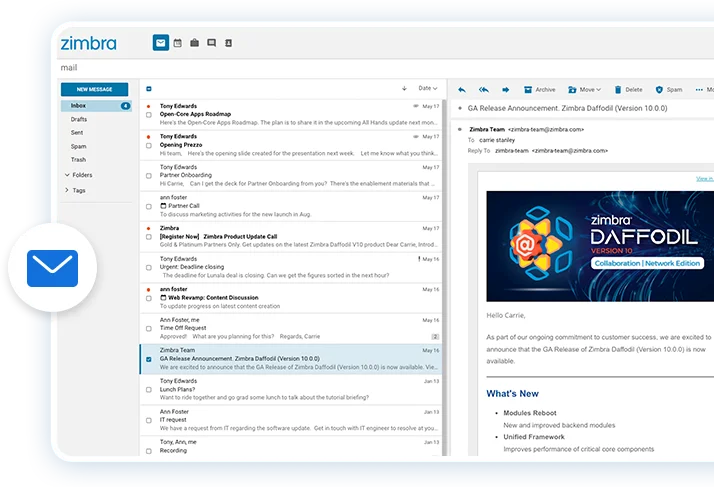Open the Chat app icon
714x487 pixels.
pos(211,43)
